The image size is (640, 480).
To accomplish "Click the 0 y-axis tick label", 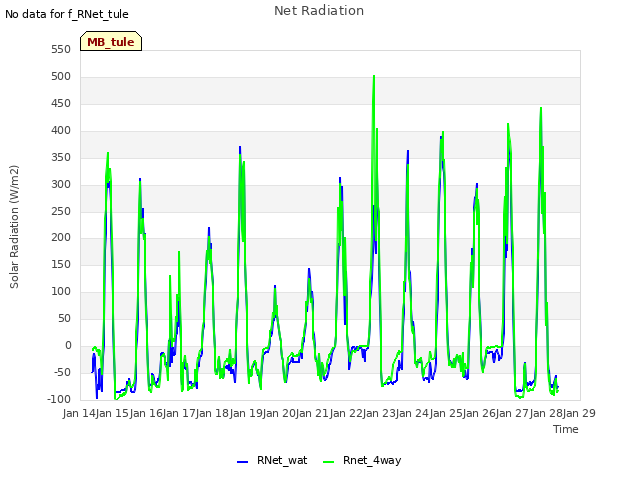I will (x=68, y=345).
